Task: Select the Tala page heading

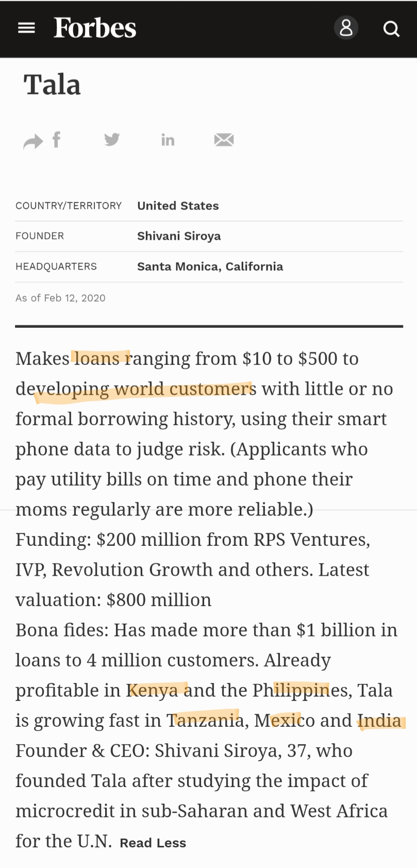Action: pyautogui.click(x=52, y=85)
